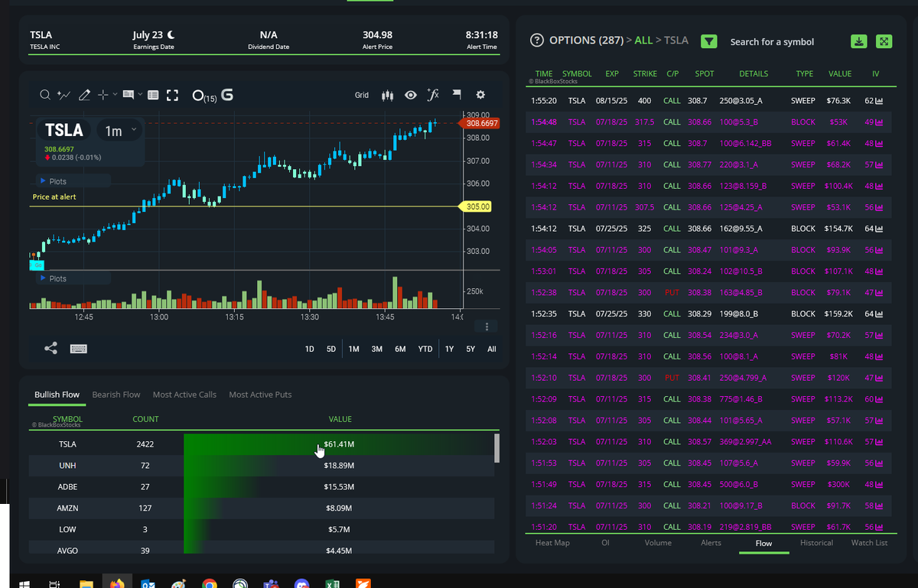Open the chart annotation comment tool
This screenshot has width=918, height=588.
point(127,95)
